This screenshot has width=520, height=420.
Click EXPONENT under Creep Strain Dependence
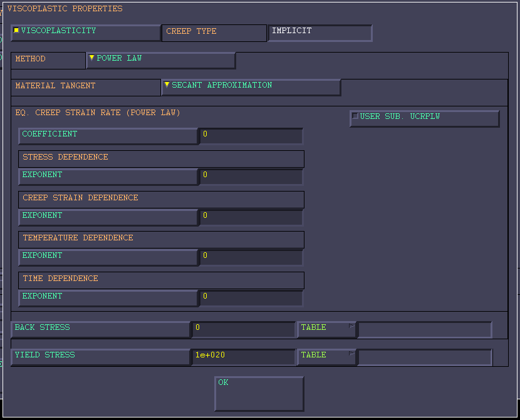(x=108, y=218)
